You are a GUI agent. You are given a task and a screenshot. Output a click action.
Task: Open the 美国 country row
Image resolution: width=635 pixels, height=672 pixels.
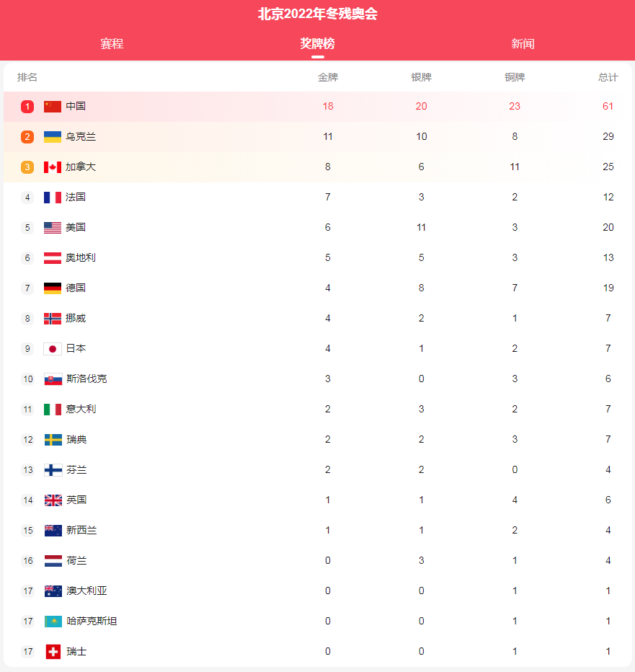click(x=317, y=228)
